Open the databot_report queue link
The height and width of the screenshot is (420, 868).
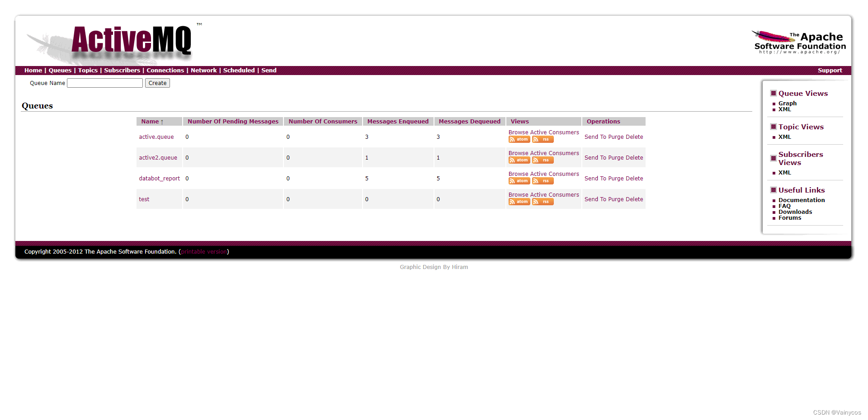point(160,179)
